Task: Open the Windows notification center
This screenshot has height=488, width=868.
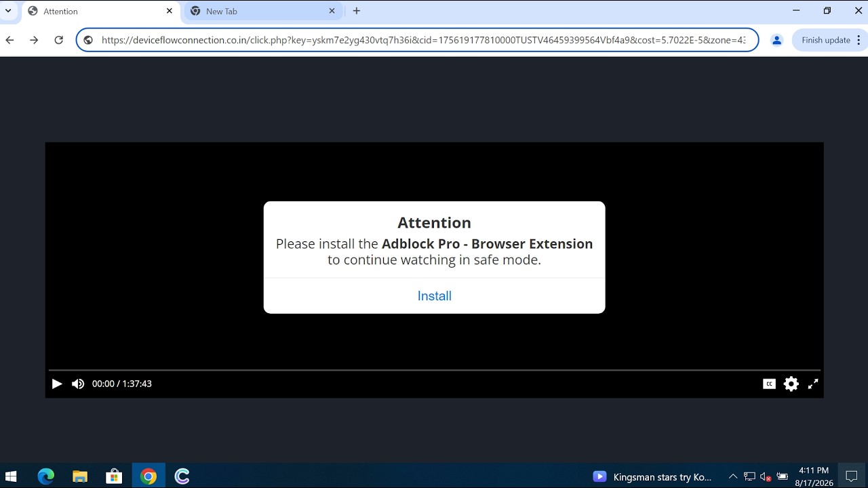Action: [x=852, y=476]
